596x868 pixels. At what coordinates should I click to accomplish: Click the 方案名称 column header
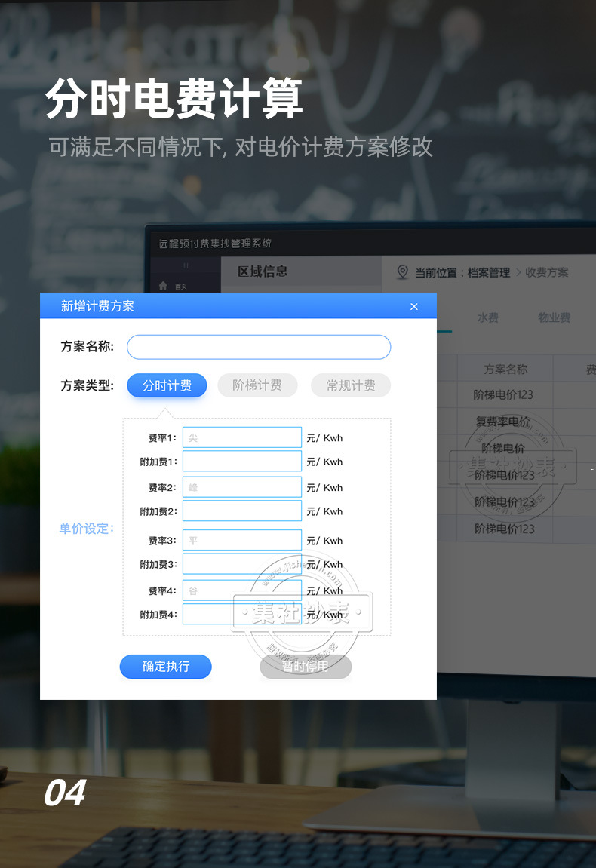click(505, 370)
